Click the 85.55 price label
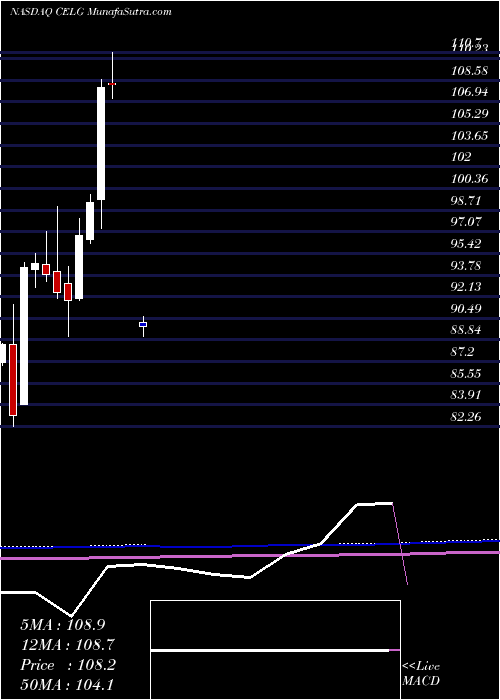The height and width of the screenshot is (700, 500). pyautogui.click(x=466, y=373)
